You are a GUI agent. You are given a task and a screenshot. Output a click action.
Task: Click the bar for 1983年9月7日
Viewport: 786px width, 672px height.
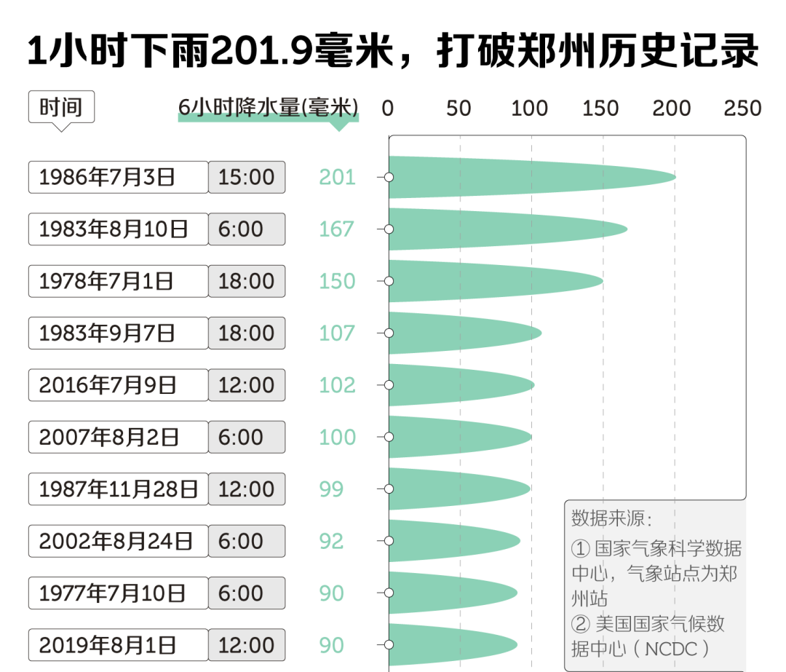coord(465,333)
